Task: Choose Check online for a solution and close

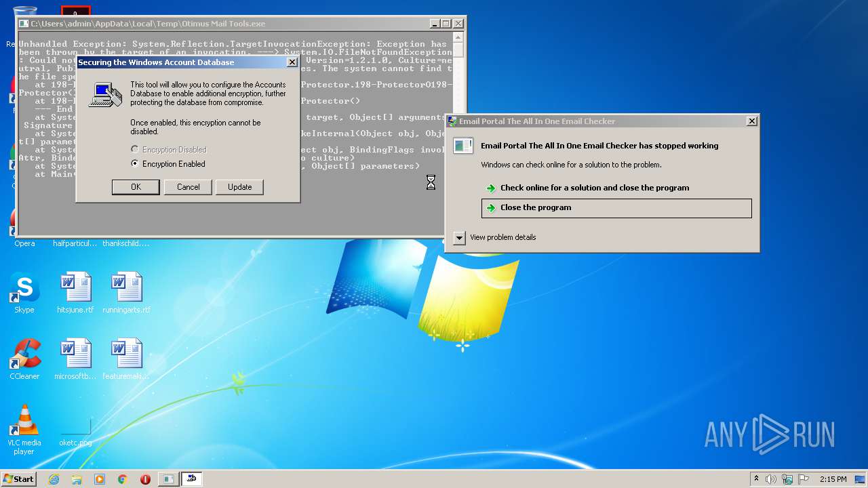Action: click(x=594, y=188)
